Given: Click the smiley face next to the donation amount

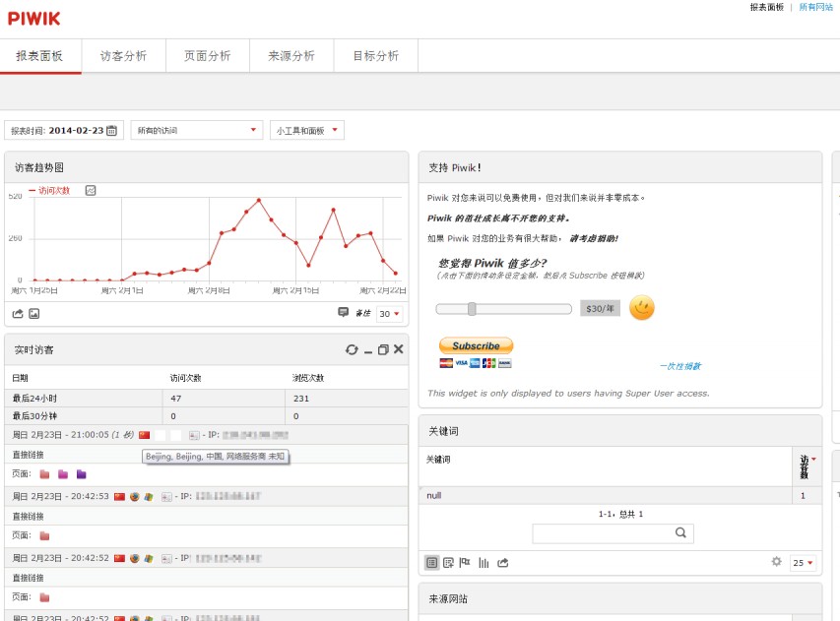Looking at the screenshot, I should [642, 308].
